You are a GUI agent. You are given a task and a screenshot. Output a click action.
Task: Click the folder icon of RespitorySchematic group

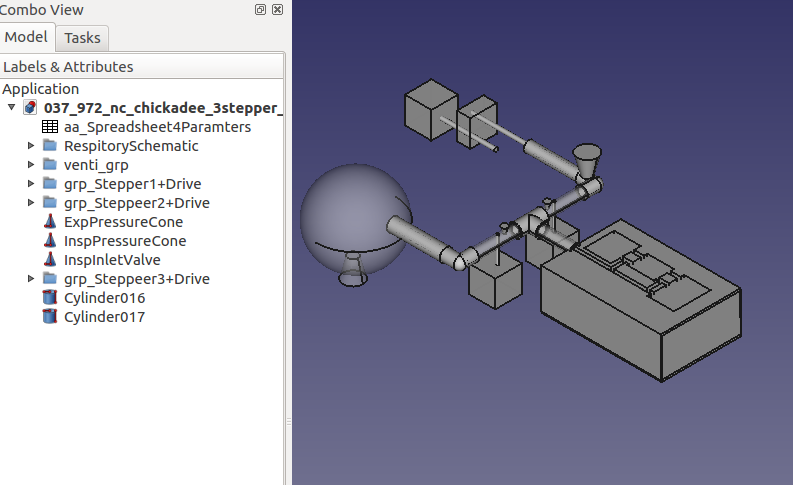pos(50,146)
